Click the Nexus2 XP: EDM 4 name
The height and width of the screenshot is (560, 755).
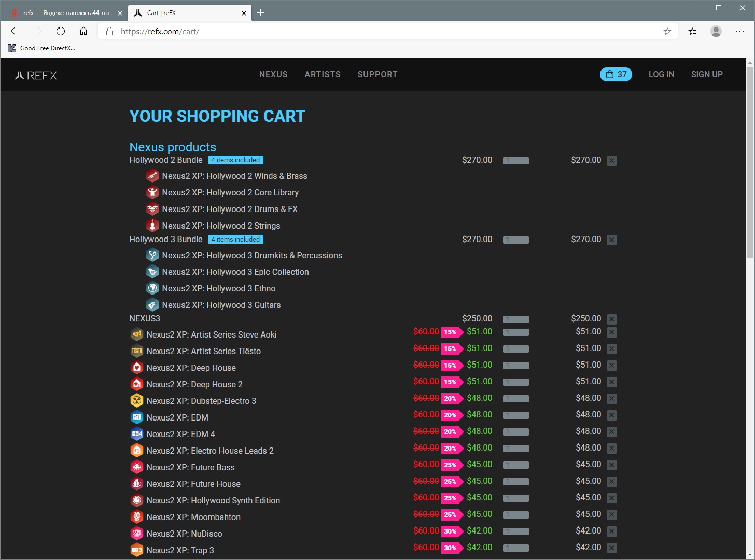[180, 434]
